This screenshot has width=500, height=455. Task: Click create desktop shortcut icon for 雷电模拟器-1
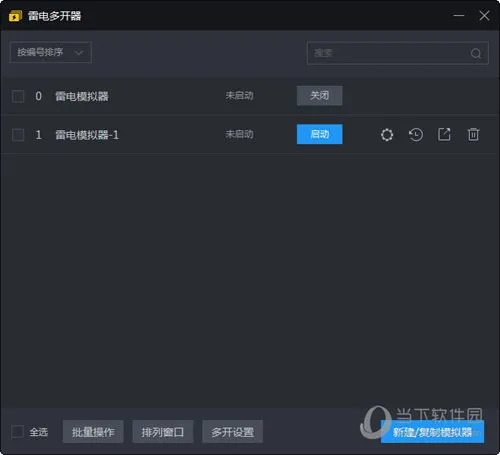[x=444, y=134]
